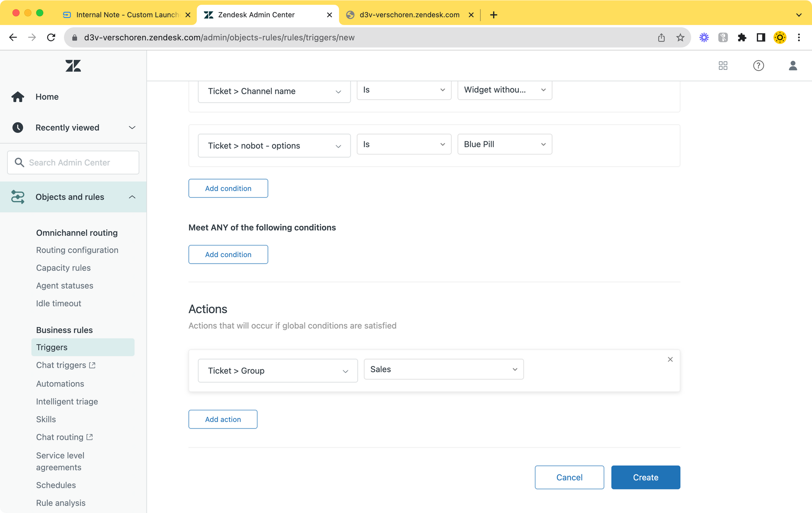812x513 pixels.
Task: Open the help question mark icon
Action: coord(758,66)
